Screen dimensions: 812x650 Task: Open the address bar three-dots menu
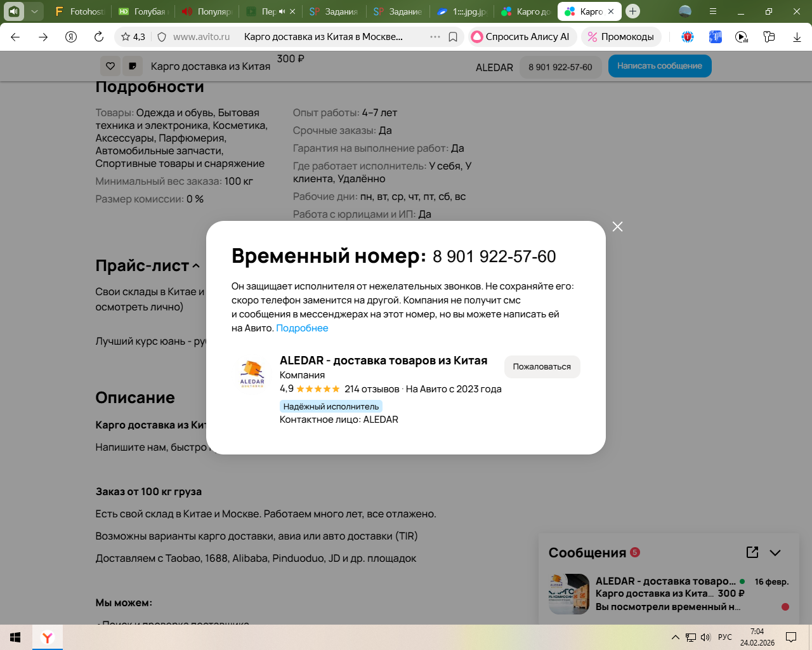point(435,37)
